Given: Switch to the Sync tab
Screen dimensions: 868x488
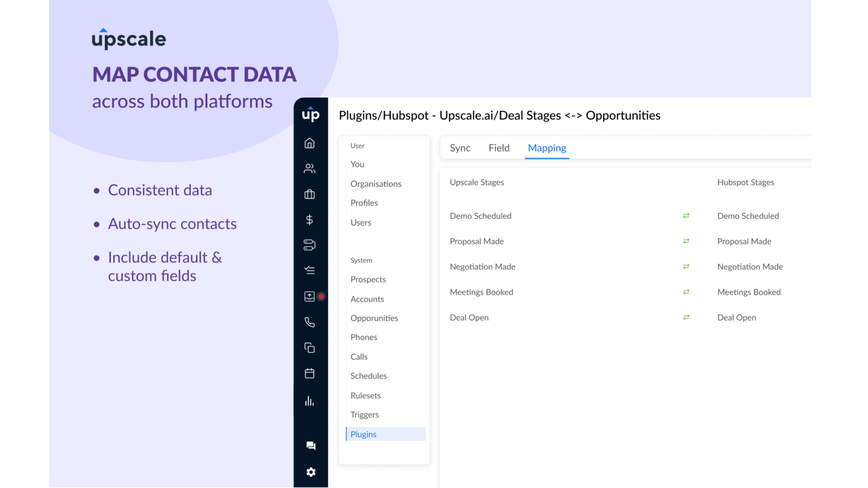Looking at the screenshot, I should (x=460, y=148).
